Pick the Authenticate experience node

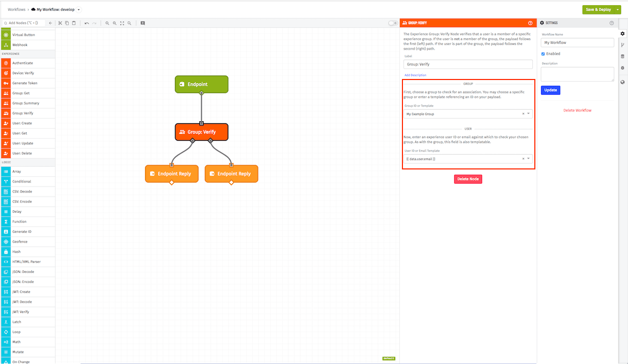click(28, 63)
